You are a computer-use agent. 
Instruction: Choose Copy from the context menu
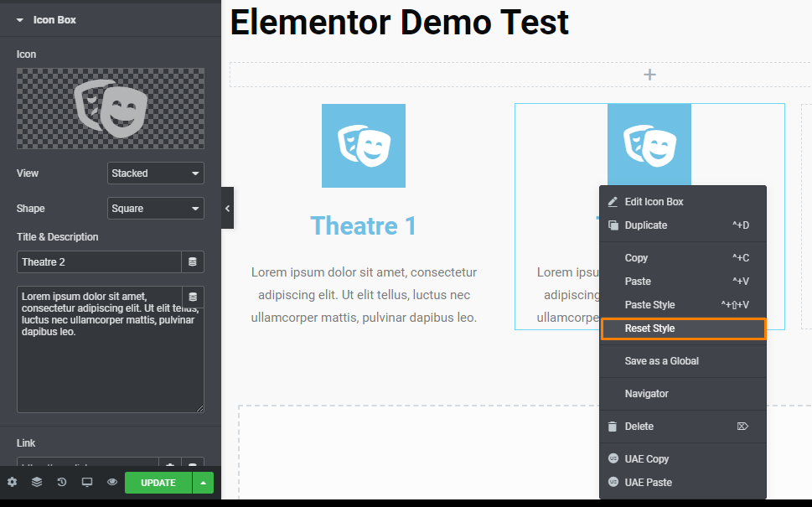(683, 258)
